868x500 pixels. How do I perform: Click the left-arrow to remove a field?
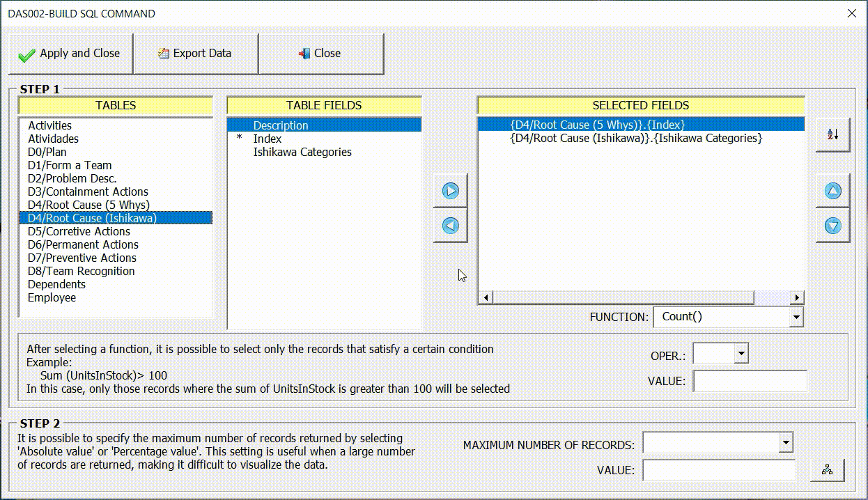450,226
